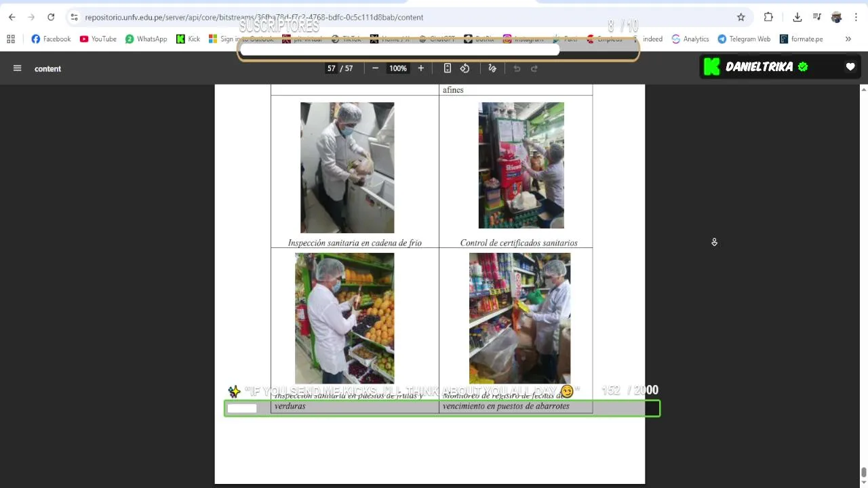Open the Analytics bookmark

click(x=690, y=39)
